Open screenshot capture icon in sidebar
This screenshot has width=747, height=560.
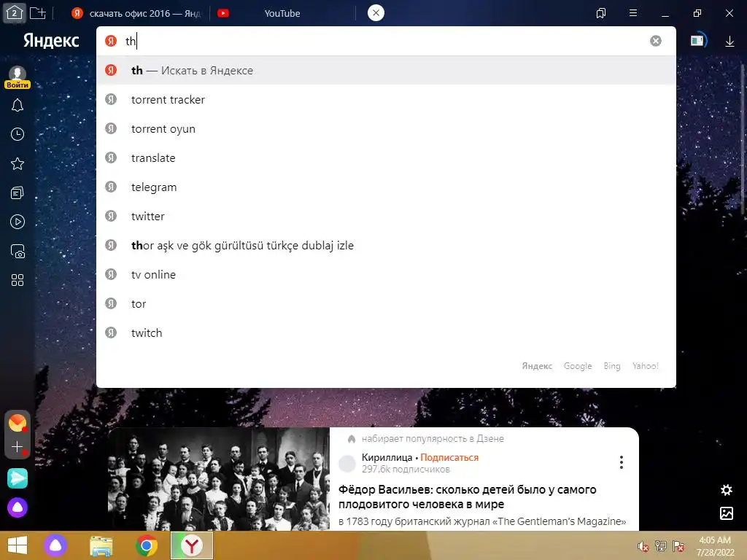pyautogui.click(x=18, y=251)
